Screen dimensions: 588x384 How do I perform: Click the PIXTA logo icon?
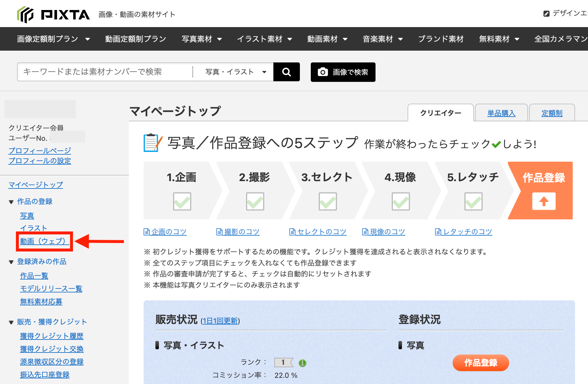pyautogui.click(x=25, y=14)
